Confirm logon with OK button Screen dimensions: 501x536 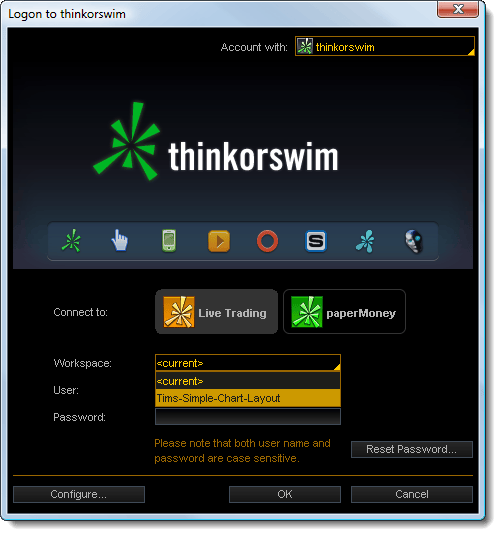click(285, 494)
